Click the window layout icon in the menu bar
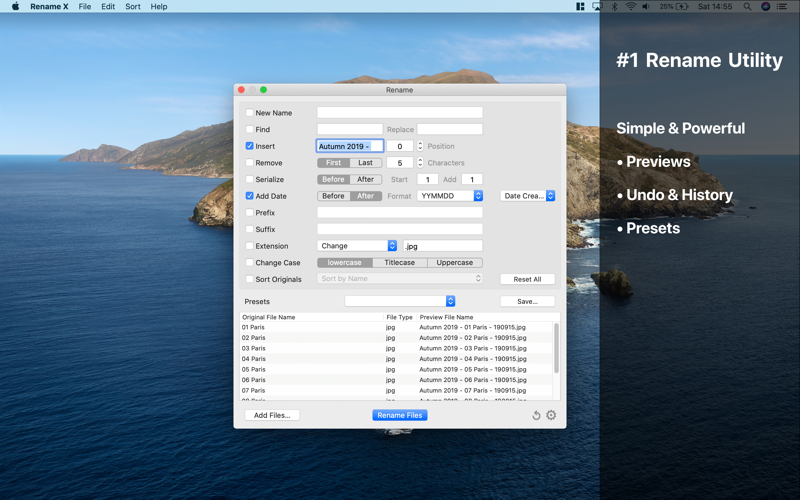The width and height of the screenshot is (800, 500). coord(580,7)
